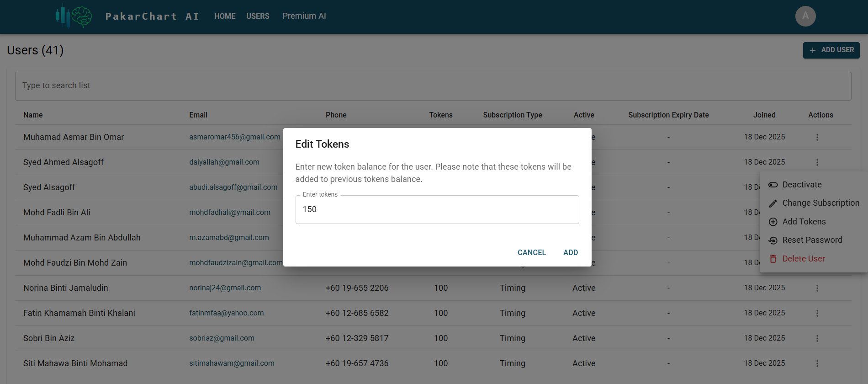Open the Premium AI page
Screen dimensions: 868x384
304,16
